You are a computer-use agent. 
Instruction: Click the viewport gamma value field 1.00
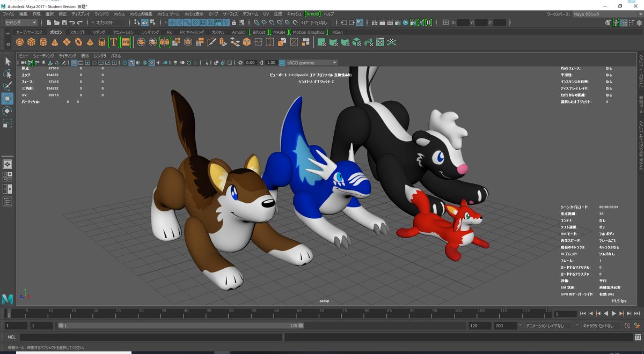271,62
